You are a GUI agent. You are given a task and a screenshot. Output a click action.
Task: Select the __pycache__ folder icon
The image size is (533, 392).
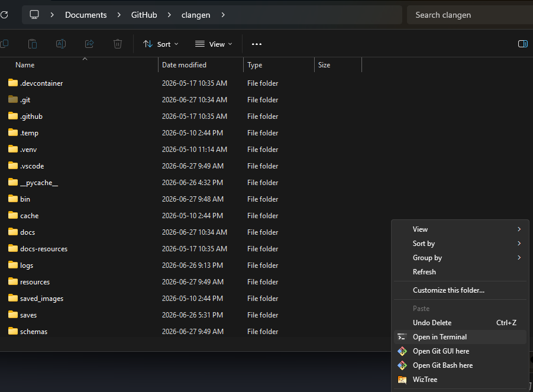click(13, 183)
